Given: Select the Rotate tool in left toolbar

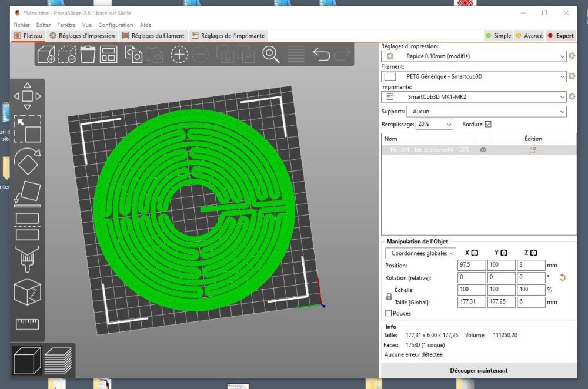Looking at the screenshot, I should (x=27, y=161).
